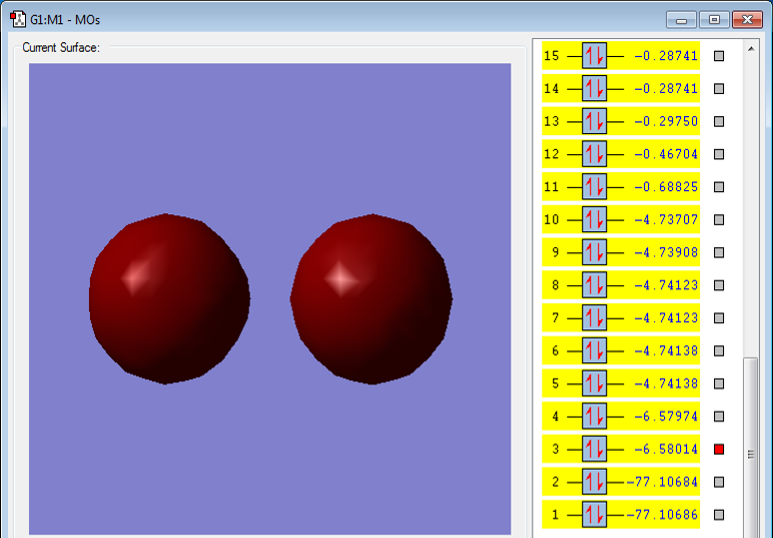773x538 pixels.
Task: Click the G1:M1 MOs window title icon
Action: pyautogui.click(x=18, y=19)
